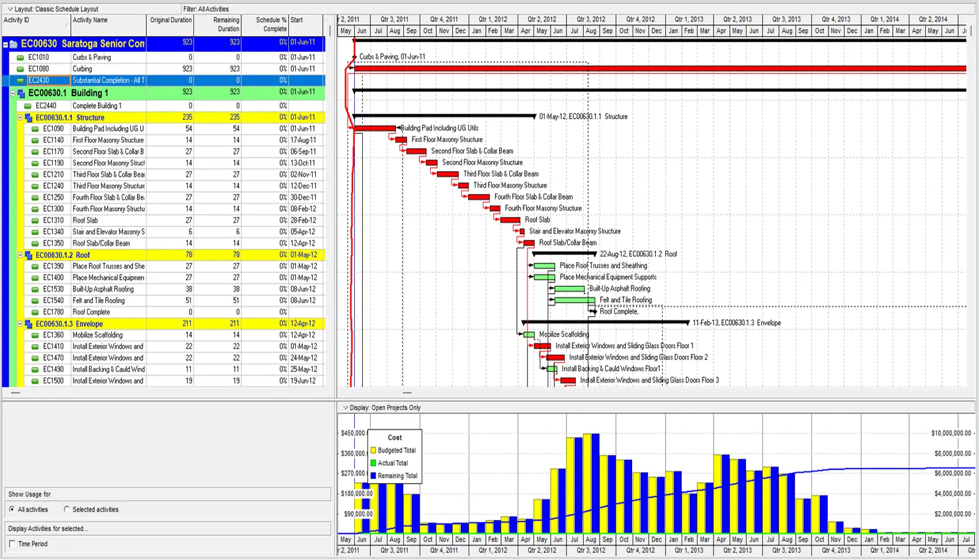Collapse the EC00630.1.1 Structure band

click(x=20, y=117)
